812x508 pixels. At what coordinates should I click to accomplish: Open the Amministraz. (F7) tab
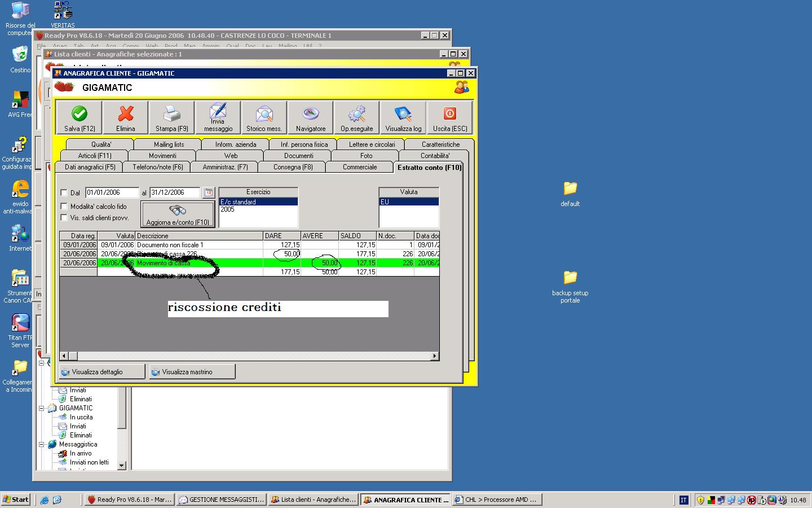tap(225, 167)
